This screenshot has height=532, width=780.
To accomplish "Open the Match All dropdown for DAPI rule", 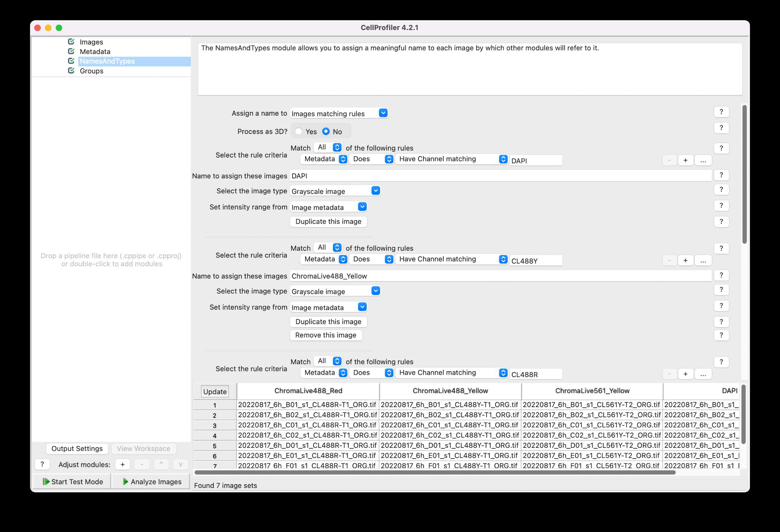I will click(328, 147).
